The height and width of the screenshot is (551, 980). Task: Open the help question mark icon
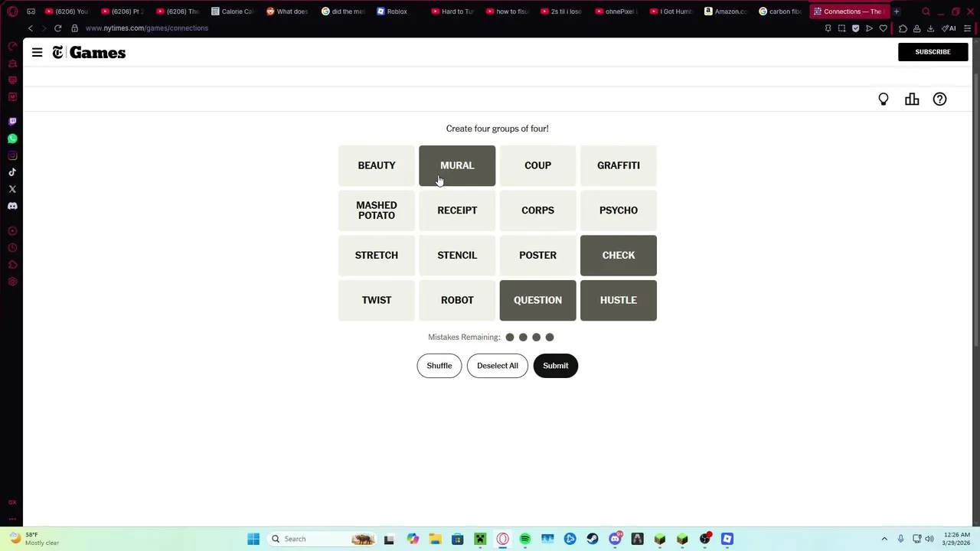coord(939,99)
